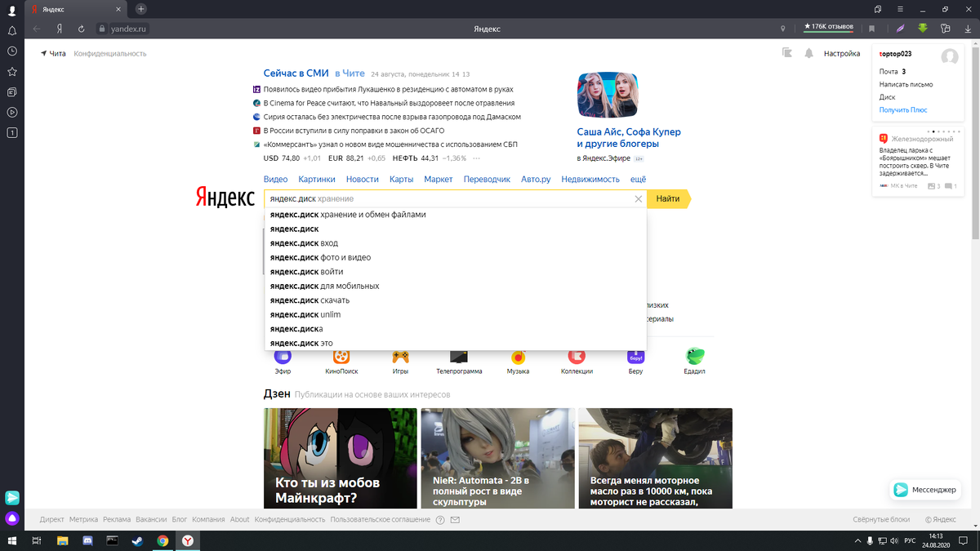Open the Почта link in the profile card
This screenshot has width=980, height=551.
coord(888,71)
